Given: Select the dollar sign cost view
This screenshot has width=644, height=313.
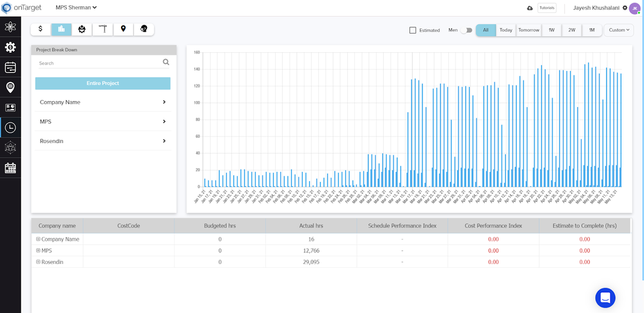Looking at the screenshot, I should click(x=41, y=29).
